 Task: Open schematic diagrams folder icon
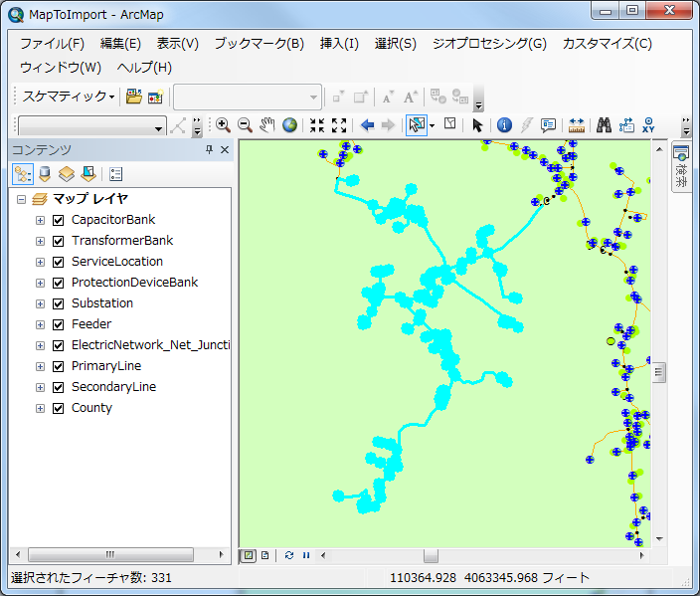[x=133, y=97]
